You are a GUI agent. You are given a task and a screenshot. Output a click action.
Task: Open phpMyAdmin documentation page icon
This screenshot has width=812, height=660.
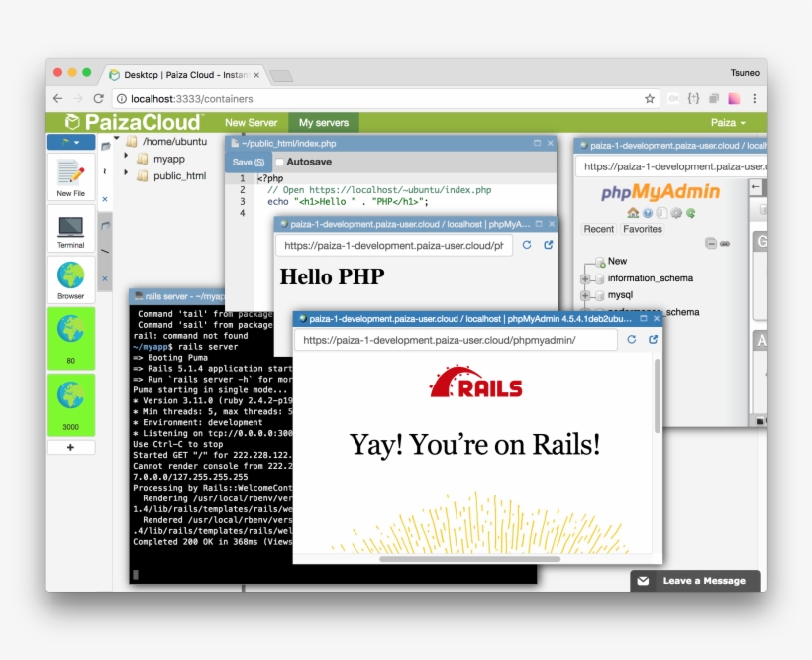[x=661, y=213]
